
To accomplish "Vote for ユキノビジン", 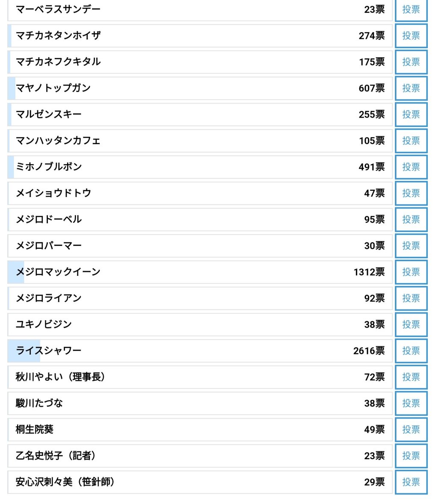I will tap(411, 324).
